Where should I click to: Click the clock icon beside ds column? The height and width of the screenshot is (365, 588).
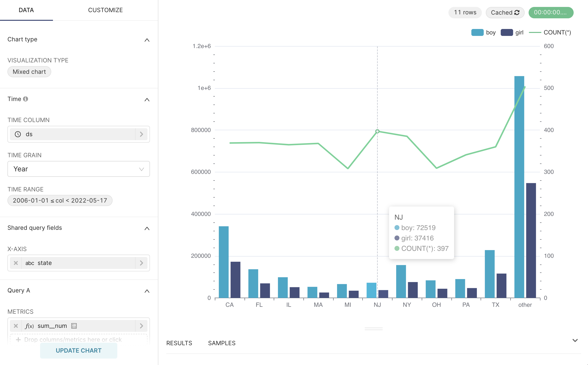(18, 134)
